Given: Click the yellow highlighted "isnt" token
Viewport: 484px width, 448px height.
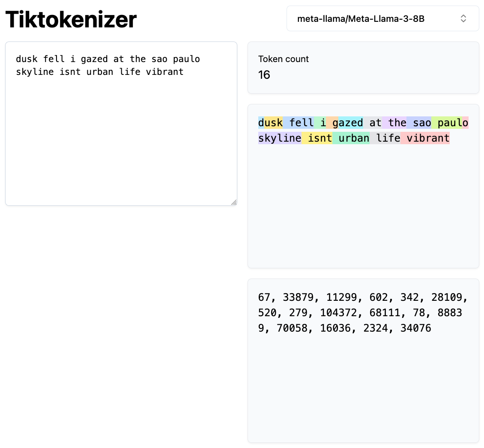Looking at the screenshot, I should (317, 138).
